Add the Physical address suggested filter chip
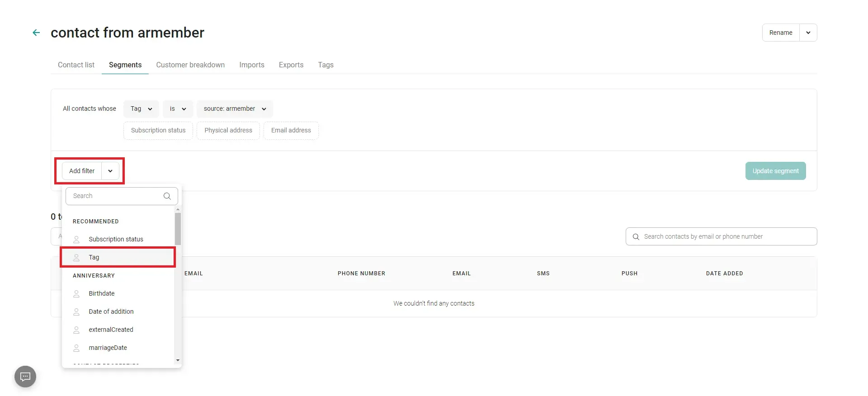868x396 pixels. [x=228, y=131]
